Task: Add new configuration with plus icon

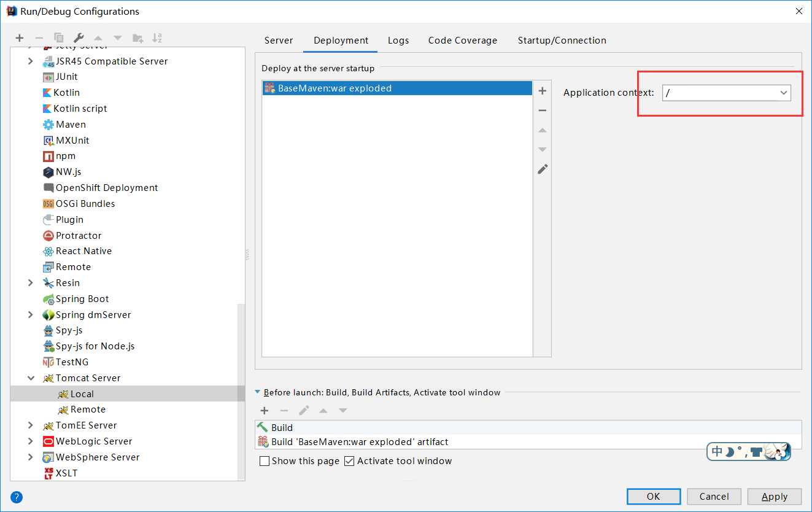Action: pyautogui.click(x=20, y=38)
